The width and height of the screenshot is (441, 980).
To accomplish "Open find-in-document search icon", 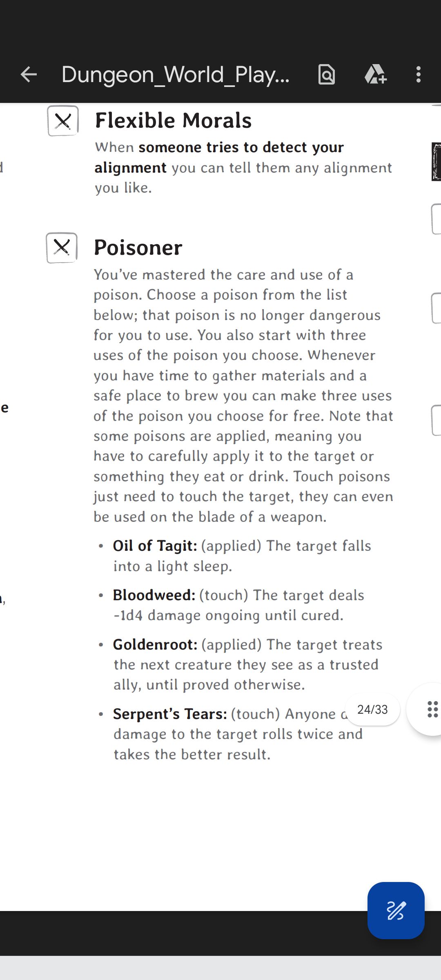I will point(327,75).
